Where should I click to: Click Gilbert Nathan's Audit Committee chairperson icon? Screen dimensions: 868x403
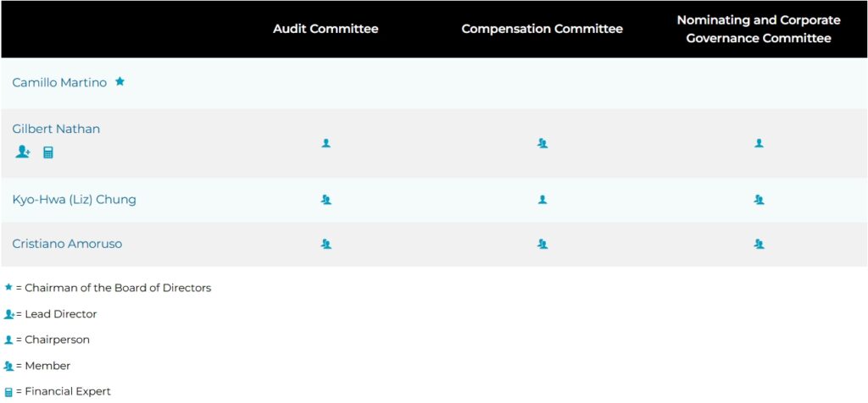click(326, 143)
